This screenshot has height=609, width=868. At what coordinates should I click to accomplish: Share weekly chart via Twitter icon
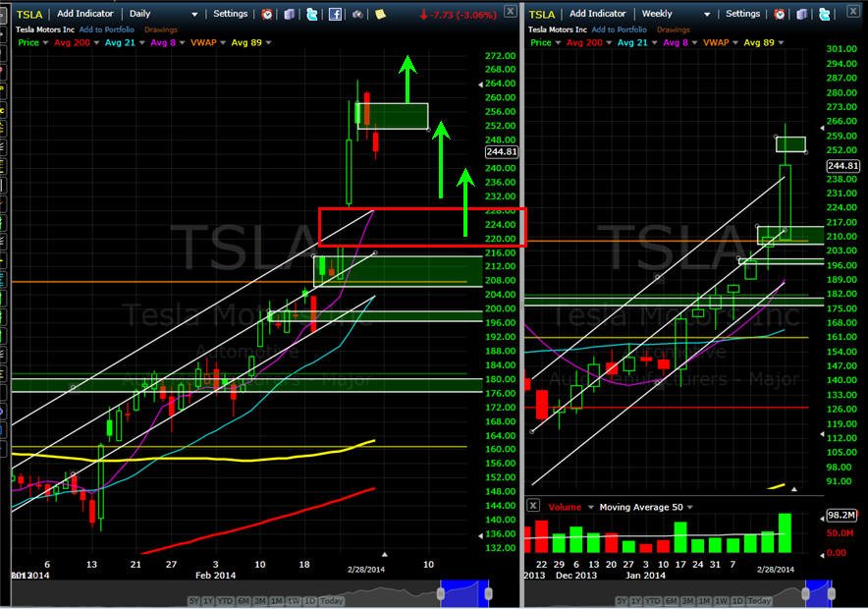point(824,14)
